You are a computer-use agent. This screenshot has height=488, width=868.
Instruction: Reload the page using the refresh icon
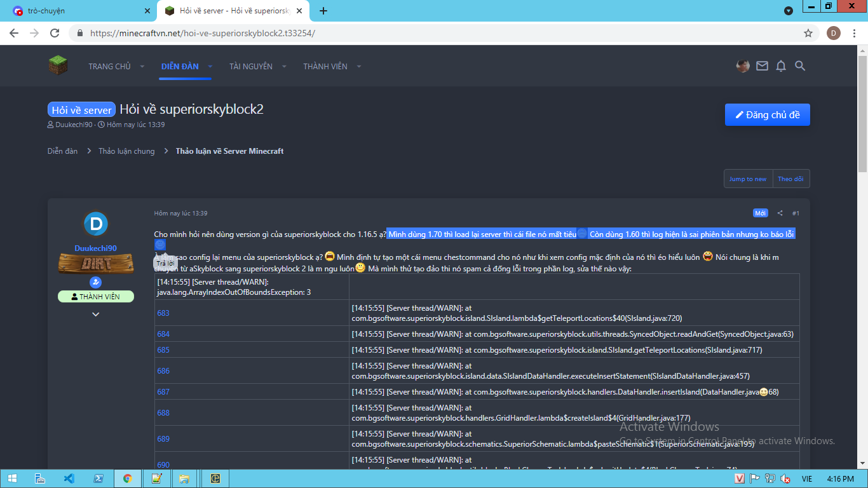[x=55, y=33]
